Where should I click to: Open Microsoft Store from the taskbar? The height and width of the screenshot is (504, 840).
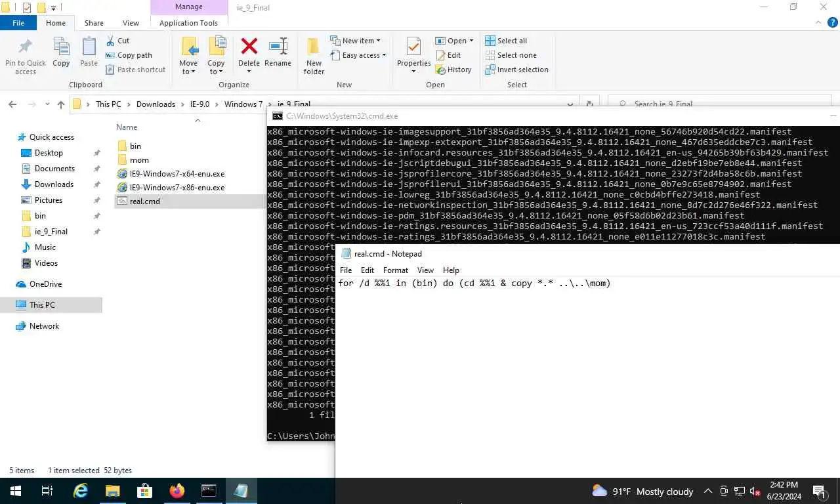pos(144,491)
